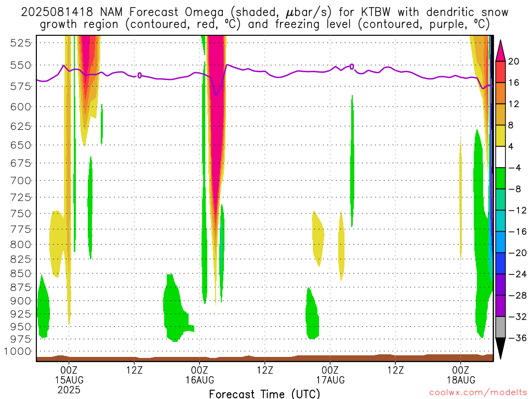Click the 875 pressure level label
The width and height of the screenshot is (532, 399).
click(21, 288)
